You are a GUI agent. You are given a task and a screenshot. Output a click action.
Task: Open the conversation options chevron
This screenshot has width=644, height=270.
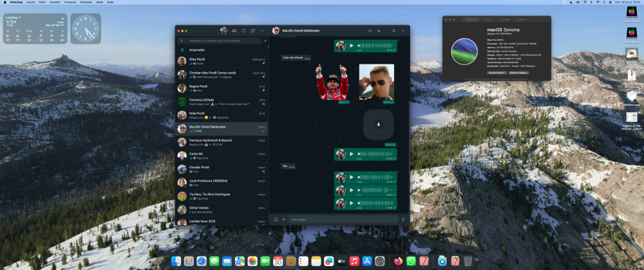[403, 31]
